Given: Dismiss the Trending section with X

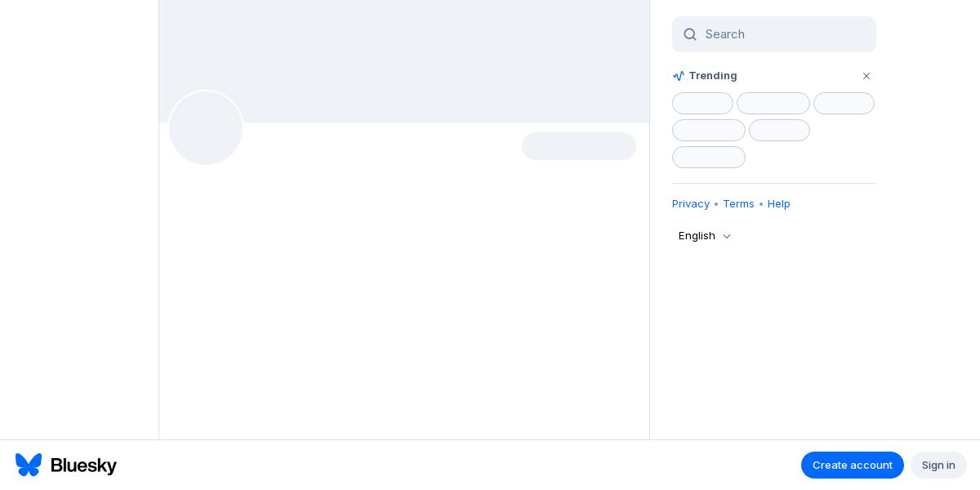Looking at the screenshot, I should [866, 76].
